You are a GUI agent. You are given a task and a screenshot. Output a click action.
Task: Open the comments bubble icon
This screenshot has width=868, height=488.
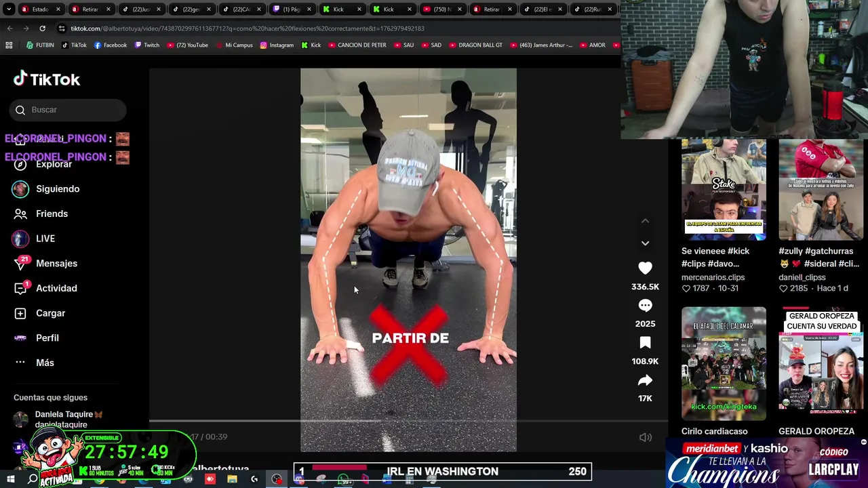(x=645, y=306)
